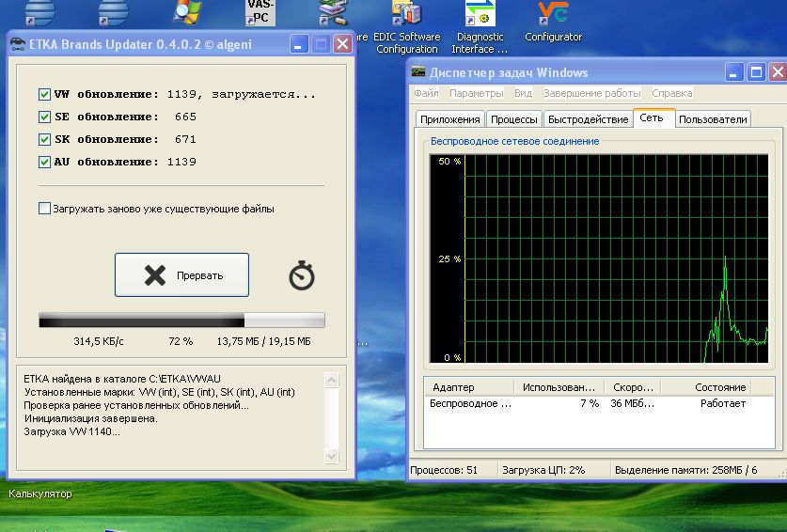The image size is (787, 532).
Task: Click the Прервать button
Action: (181, 275)
